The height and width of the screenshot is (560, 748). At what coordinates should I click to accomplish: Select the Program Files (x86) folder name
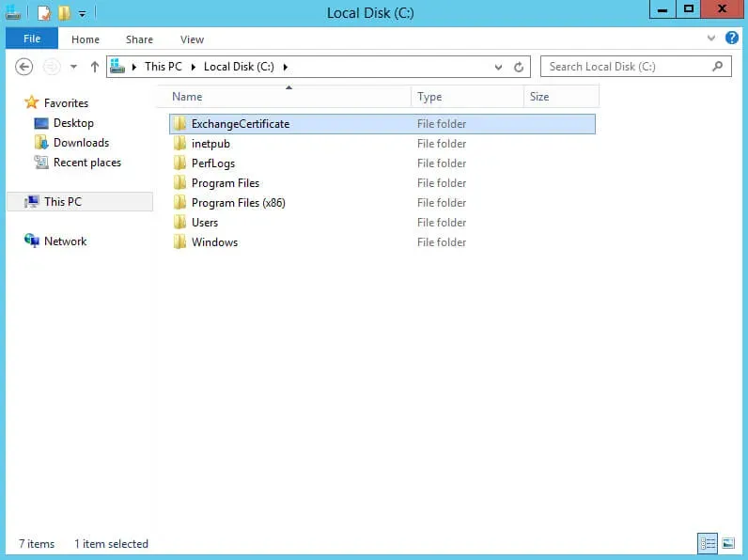click(238, 203)
